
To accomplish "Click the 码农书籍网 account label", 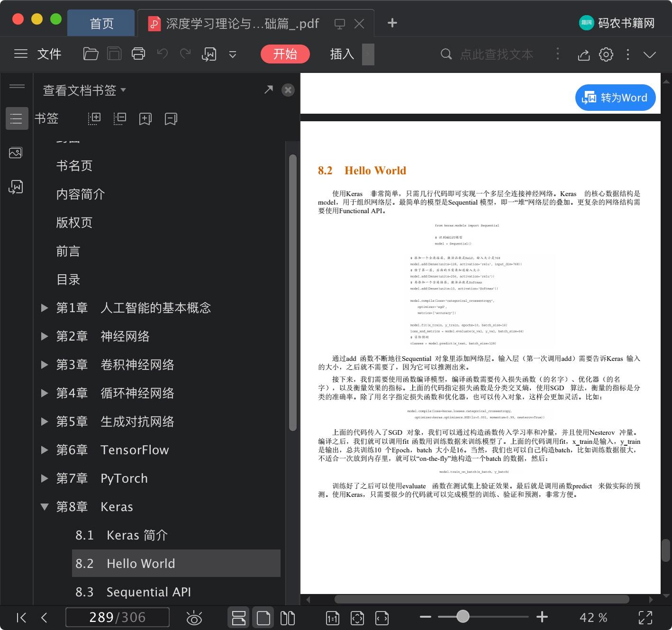I will (x=626, y=23).
